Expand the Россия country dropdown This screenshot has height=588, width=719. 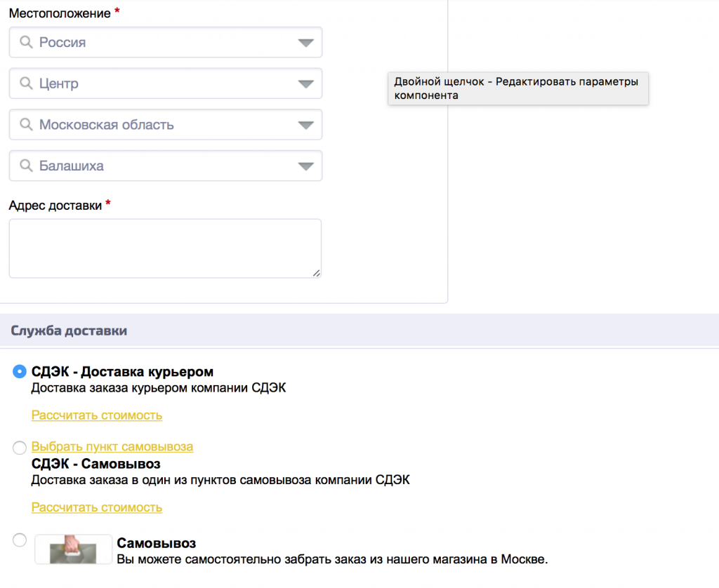[306, 42]
